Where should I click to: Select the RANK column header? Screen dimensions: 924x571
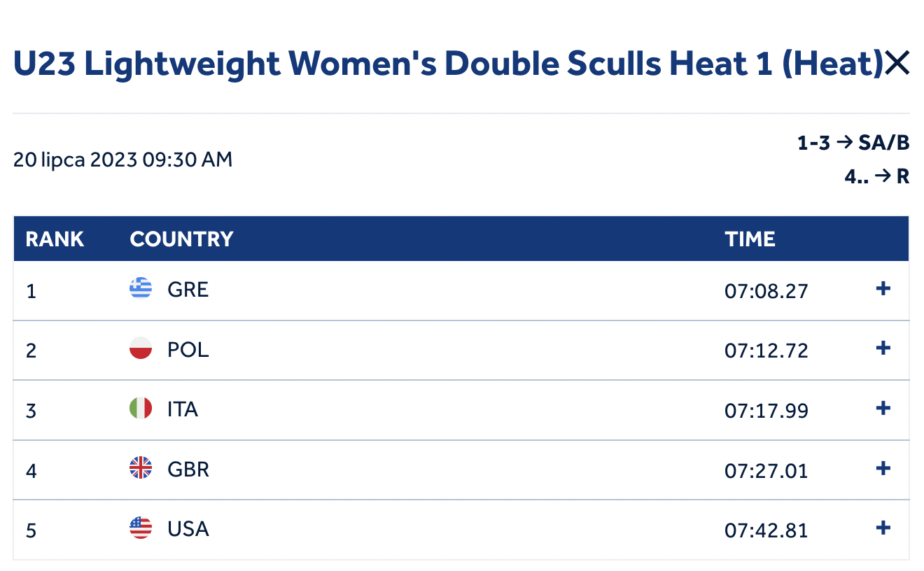tap(55, 239)
